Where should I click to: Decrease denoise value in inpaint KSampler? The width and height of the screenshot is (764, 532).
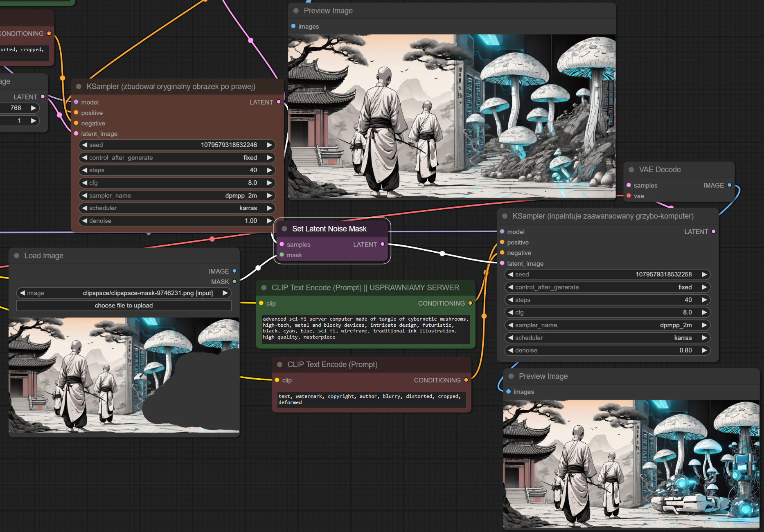(x=511, y=350)
